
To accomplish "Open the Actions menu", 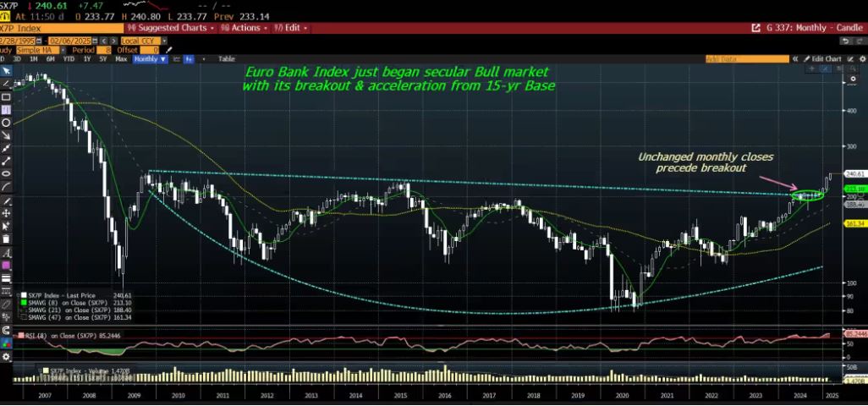I will (245, 28).
